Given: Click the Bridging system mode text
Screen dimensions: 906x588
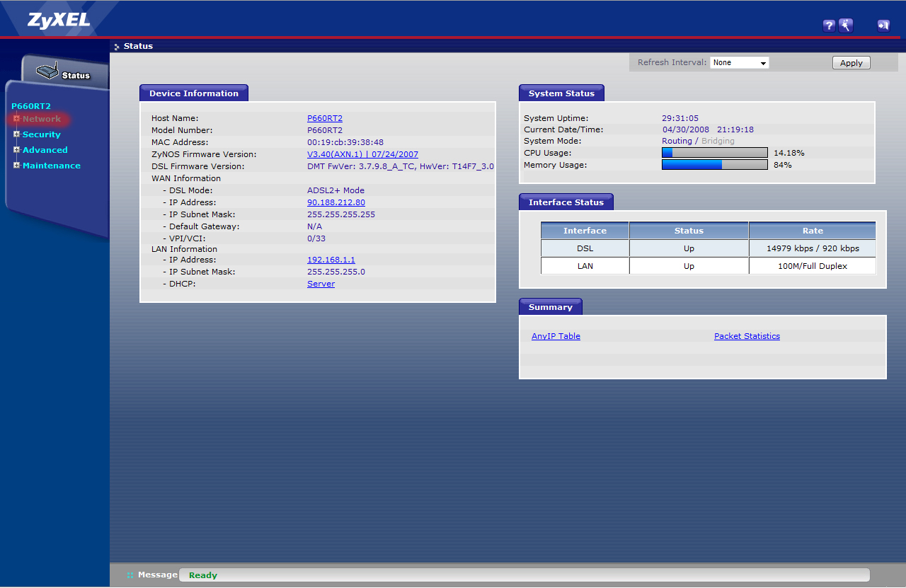Looking at the screenshot, I should pos(718,141).
